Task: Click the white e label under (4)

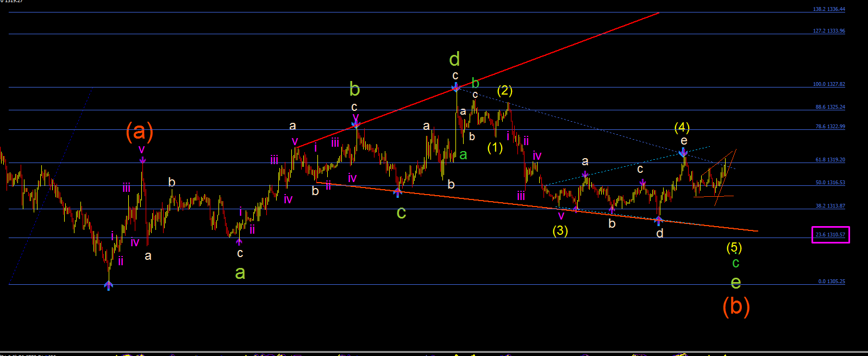Action: pos(684,141)
